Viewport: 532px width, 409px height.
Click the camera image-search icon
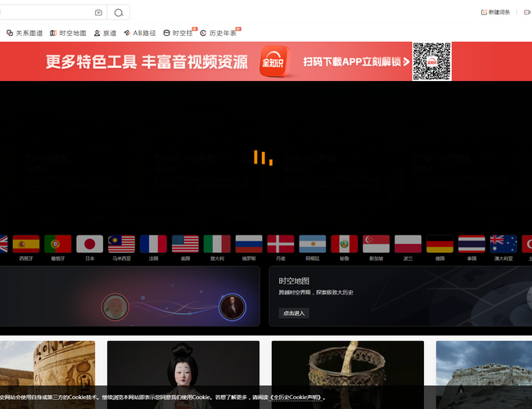pyautogui.click(x=99, y=12)
